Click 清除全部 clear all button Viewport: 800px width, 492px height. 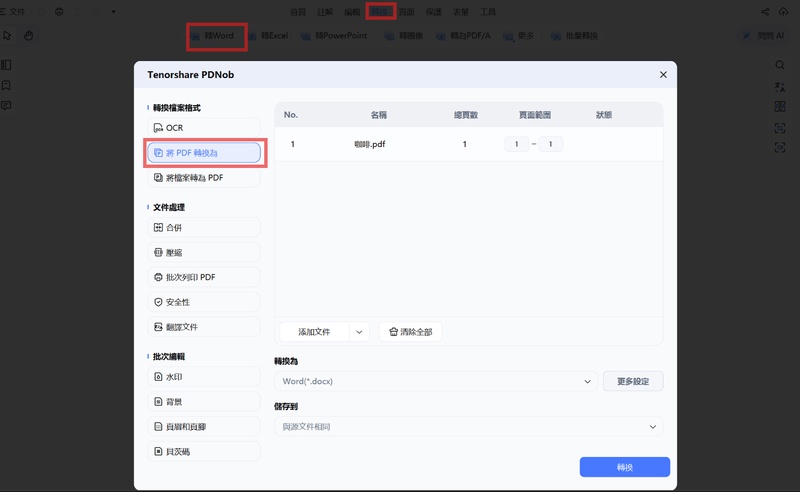pyautogui.click(x=411, y=332)
